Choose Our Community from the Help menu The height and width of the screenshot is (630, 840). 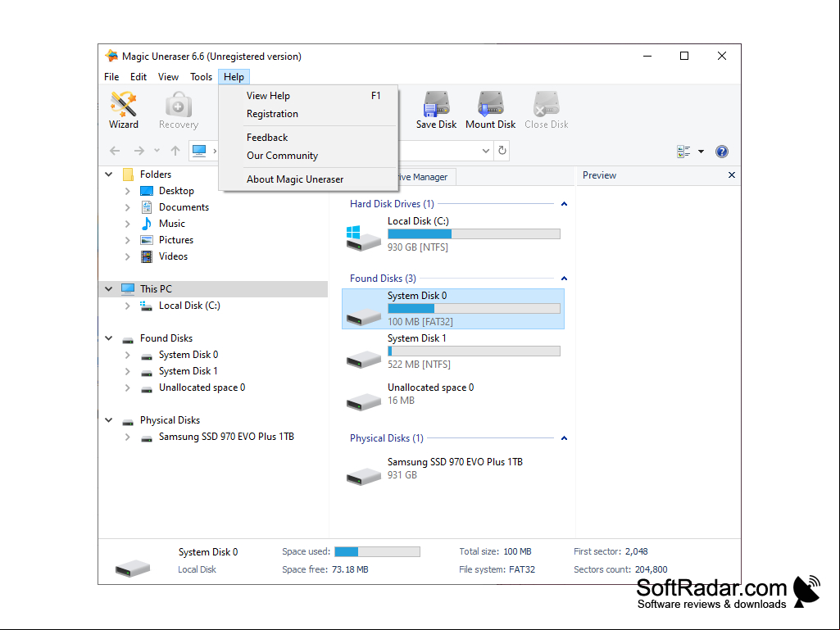309,156
